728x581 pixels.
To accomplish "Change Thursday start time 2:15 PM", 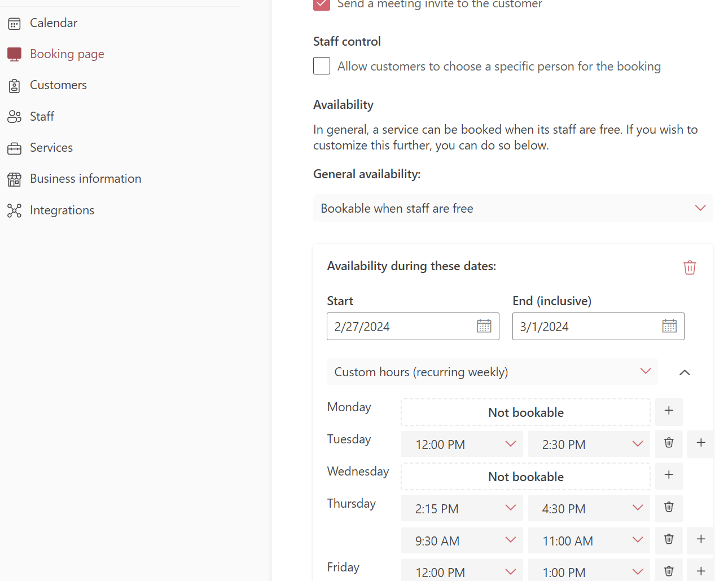I will click(462, 508).
